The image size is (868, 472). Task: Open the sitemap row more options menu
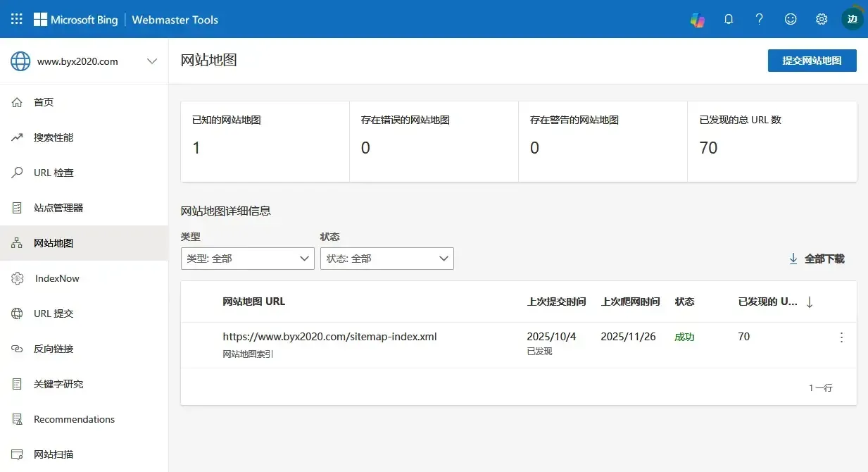pyautogui.click(x=841, y=337)
